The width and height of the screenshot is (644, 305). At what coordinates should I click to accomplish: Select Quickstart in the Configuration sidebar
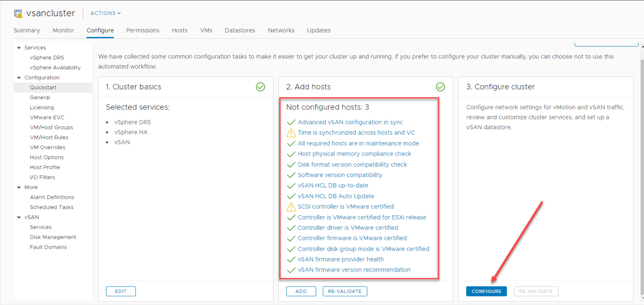(x=44, y=87)
